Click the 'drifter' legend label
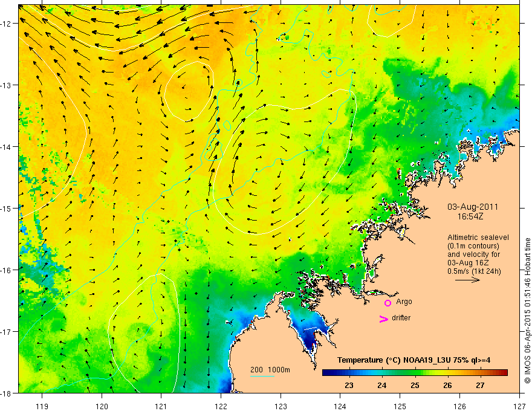The height and width of the screenshot is (411, 532). click(401, 318)
